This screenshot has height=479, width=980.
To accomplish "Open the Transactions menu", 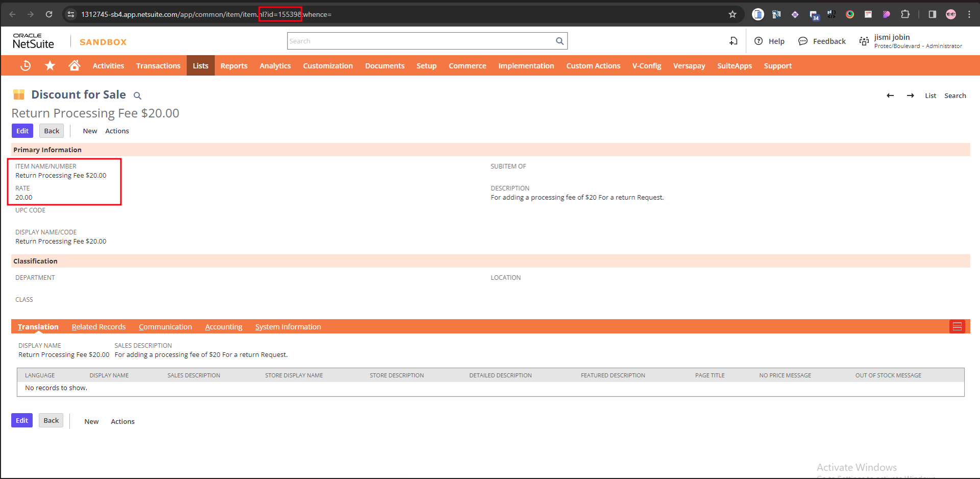I will point(158,66).
